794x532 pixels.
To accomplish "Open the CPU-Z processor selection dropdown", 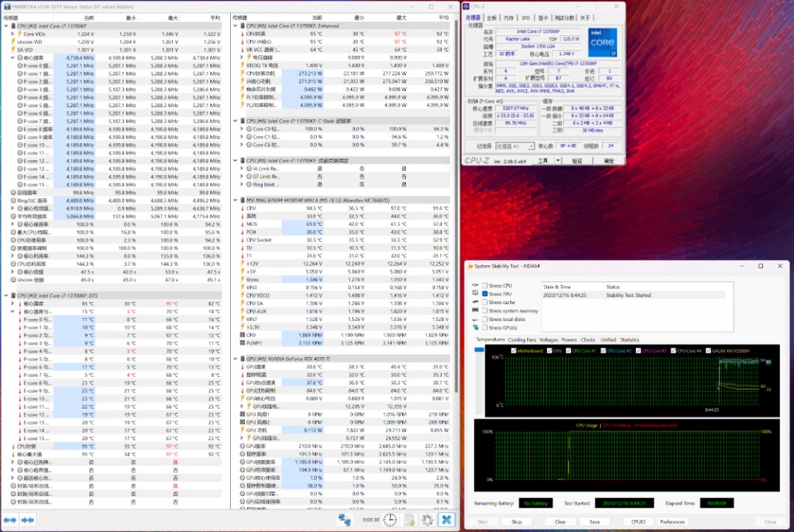I will pos(515,146).
